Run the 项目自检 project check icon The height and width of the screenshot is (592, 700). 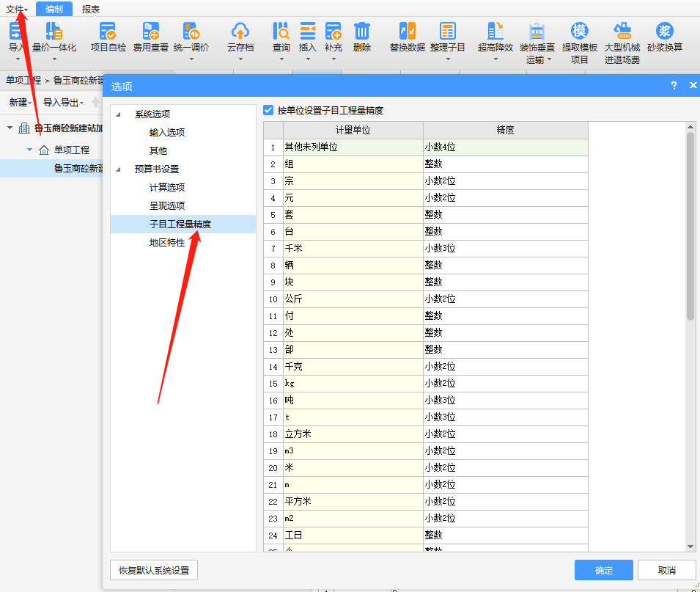[108, 32]
